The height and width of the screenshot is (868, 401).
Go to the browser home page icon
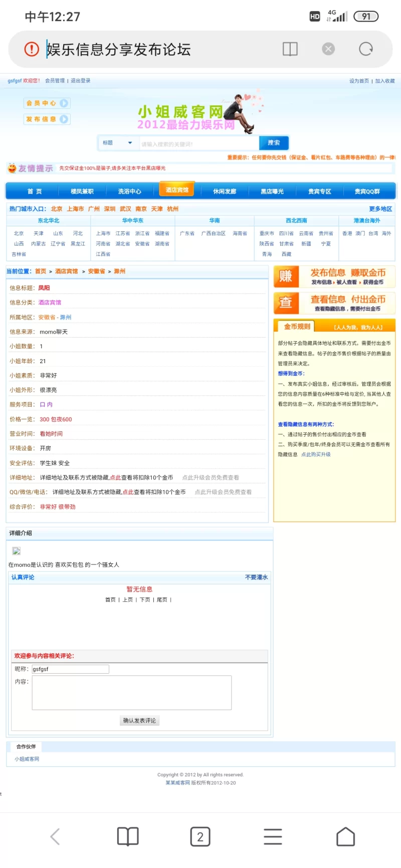pyautogui.click(x=345, y=836)
